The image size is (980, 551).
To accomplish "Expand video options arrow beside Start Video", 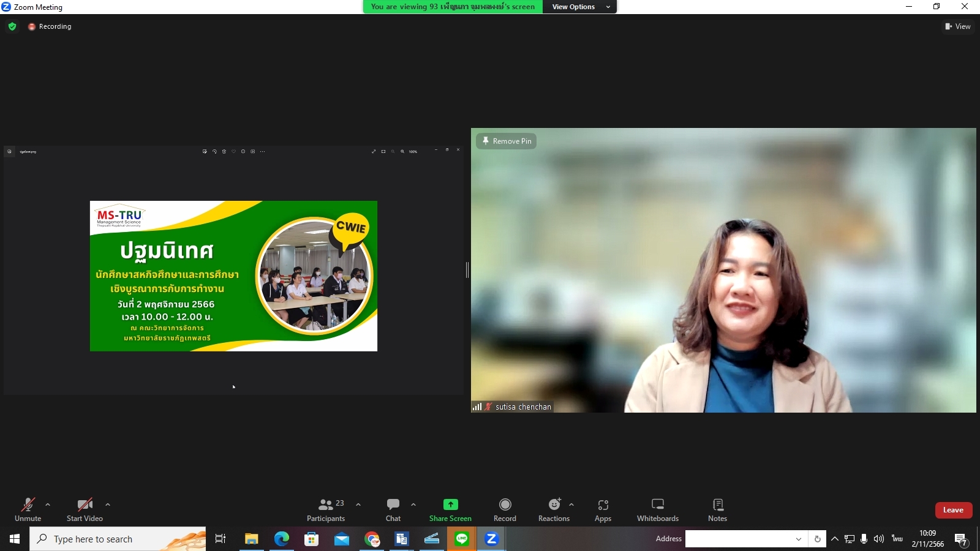I will [x=108, y=504].
